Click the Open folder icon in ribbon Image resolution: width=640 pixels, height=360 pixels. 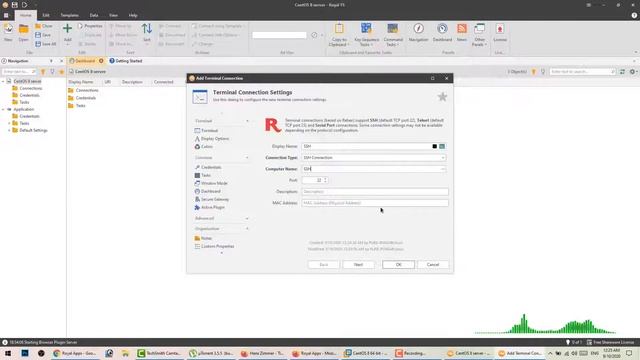pos(24,29)
